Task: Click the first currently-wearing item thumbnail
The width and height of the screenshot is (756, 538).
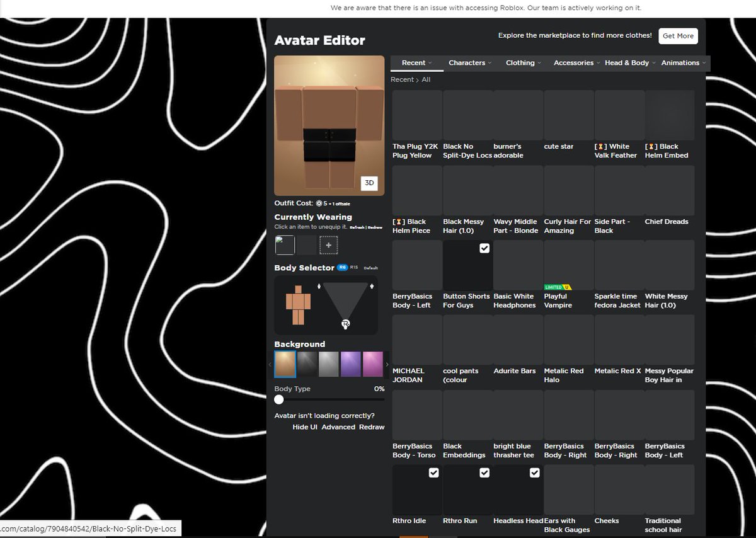Action: (x=285, y=245)
